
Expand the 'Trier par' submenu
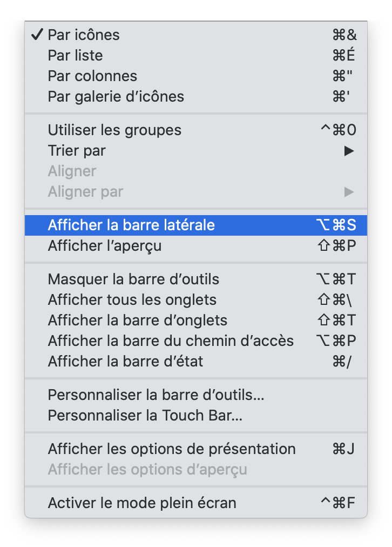pyautogui.click(x=77, y=151)
